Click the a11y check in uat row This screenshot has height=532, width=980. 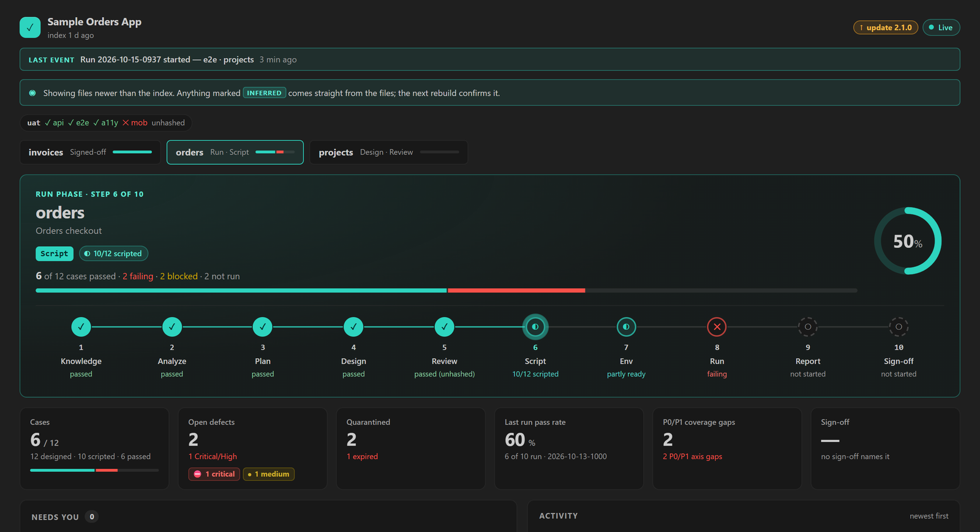pos(106,123)
